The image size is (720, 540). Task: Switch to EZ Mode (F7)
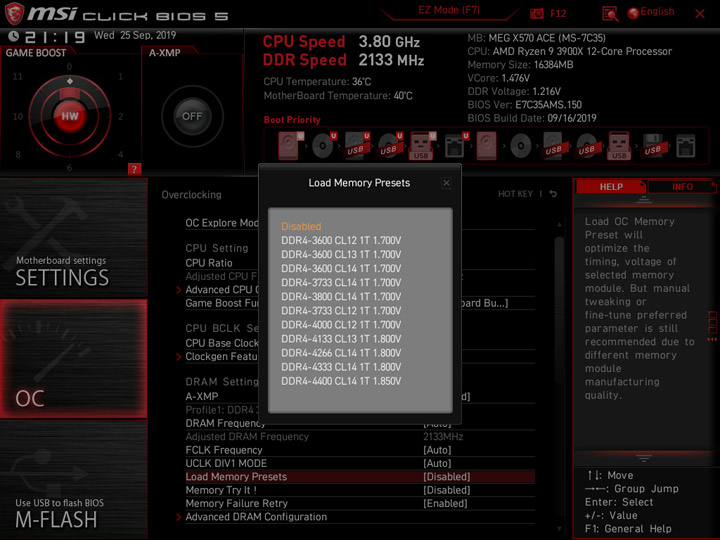[449, 10]
